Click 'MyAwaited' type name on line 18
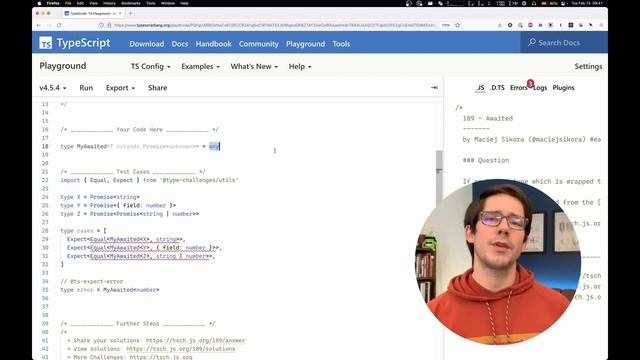The image size is (640, 360). pos(91,146)
